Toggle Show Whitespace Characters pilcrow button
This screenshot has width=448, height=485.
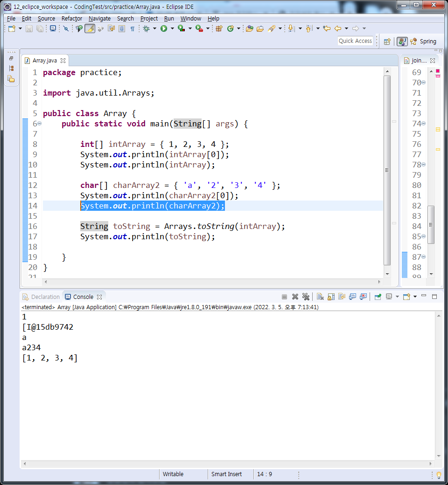tap(133, 29)
